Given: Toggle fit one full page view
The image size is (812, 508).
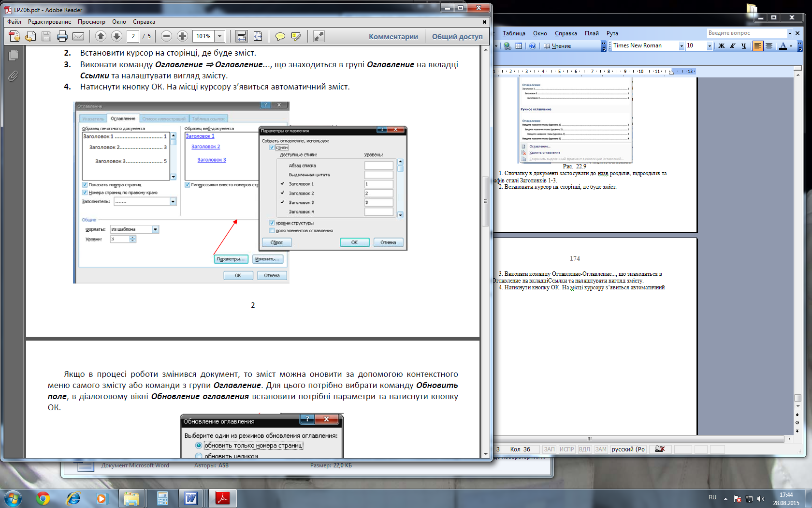Looking at the screenshot, I should (258, 36).
